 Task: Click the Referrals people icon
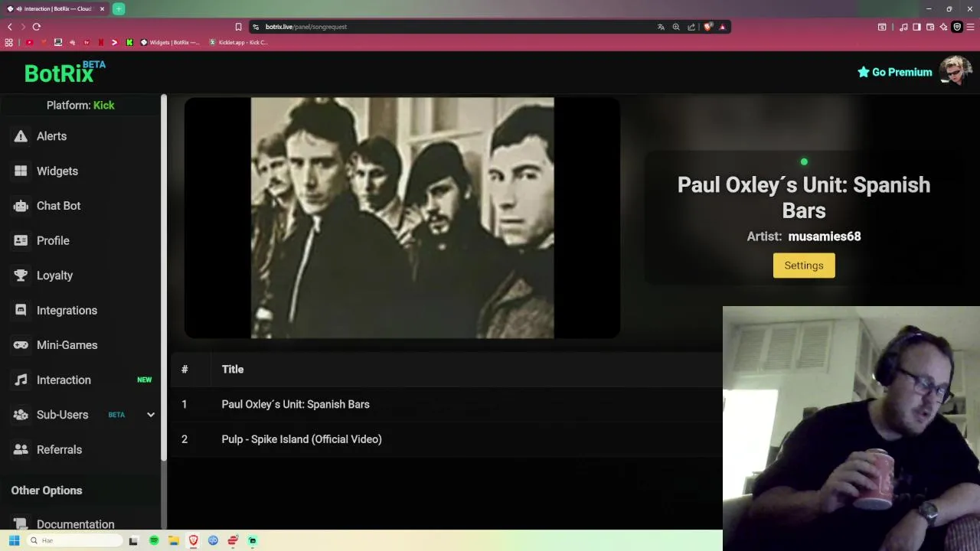(x=21, y=449)
